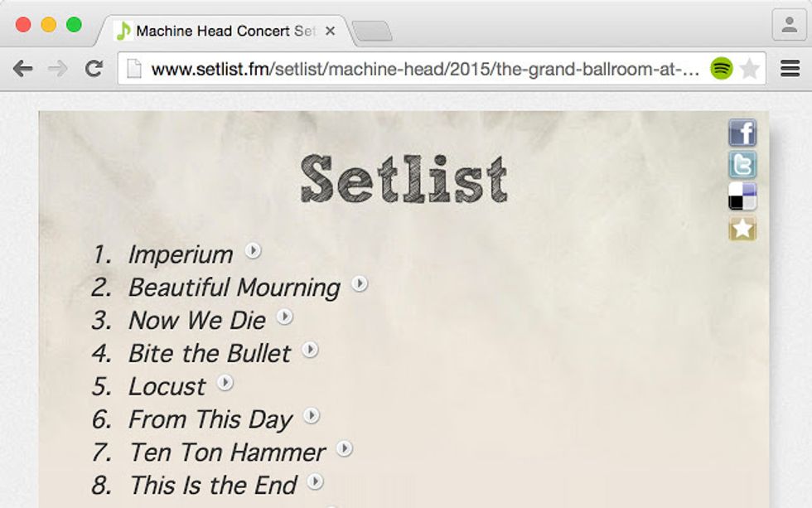Screen dimensions: 812x508
Task: Share setlist on Twitter
Action: point(742,164)
